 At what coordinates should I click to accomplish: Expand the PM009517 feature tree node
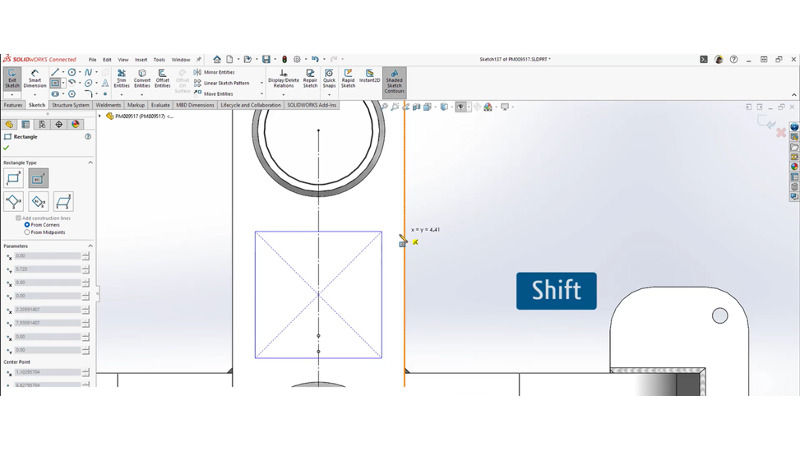coord(100,116)
